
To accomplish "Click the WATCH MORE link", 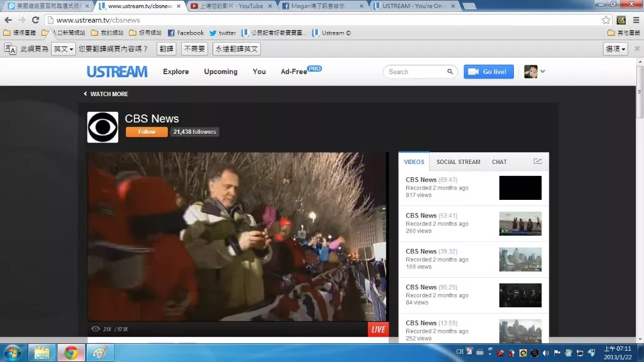I will point(106,94).
